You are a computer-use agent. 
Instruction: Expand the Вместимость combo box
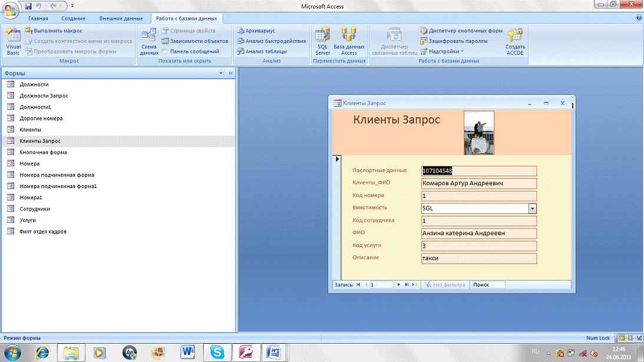(x=533, y=209)
